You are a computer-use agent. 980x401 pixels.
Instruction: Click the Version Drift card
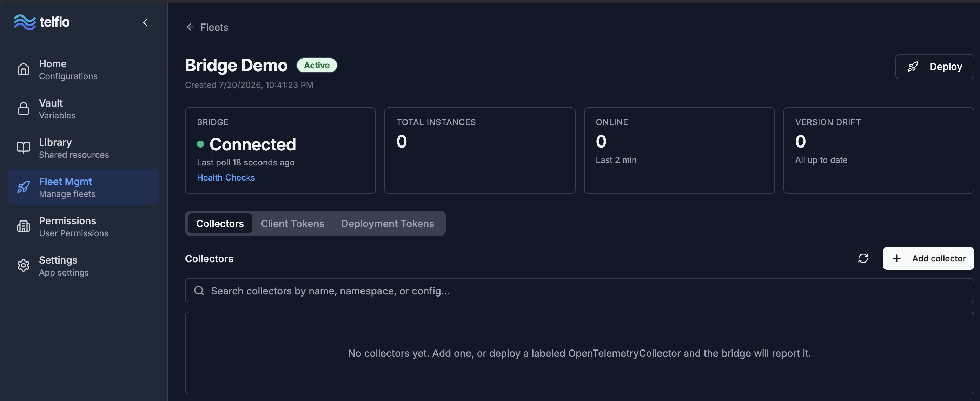click(x=879, y=150)
